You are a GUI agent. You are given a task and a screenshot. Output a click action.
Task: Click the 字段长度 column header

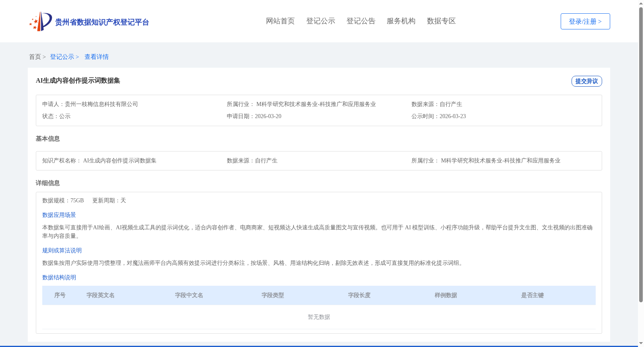[x=359, y=295]
